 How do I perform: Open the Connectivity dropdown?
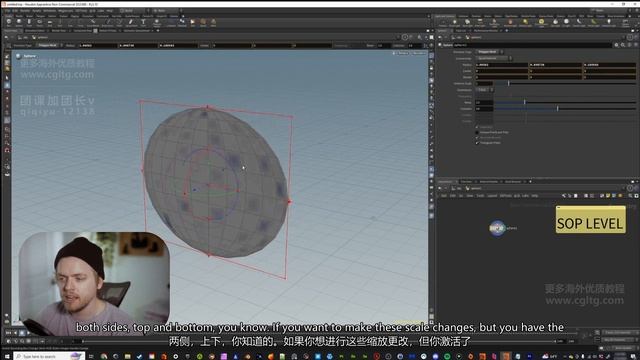coord(494,58)
